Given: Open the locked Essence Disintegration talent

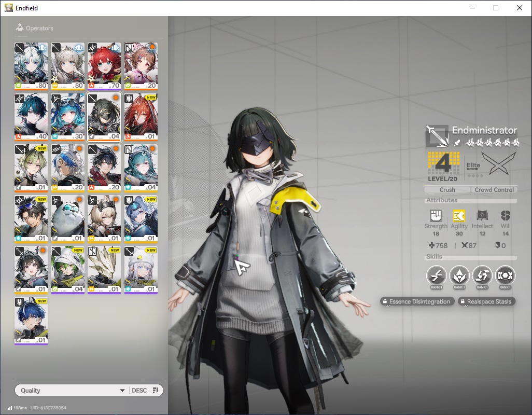Looking at the screenshot, I should pyautogui.click(x=417, y=301).
